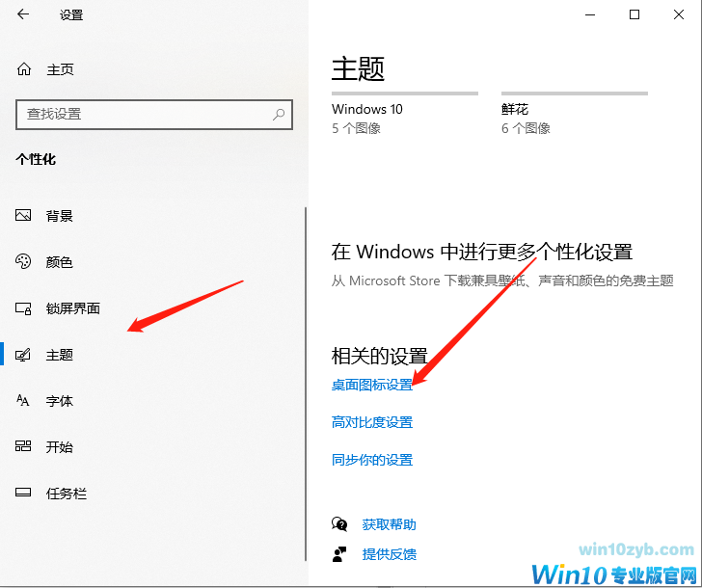702x588 pixels.
Task: Click the '在 Windows 中进行更多个性化设置' heading
Action: (482, 252)
